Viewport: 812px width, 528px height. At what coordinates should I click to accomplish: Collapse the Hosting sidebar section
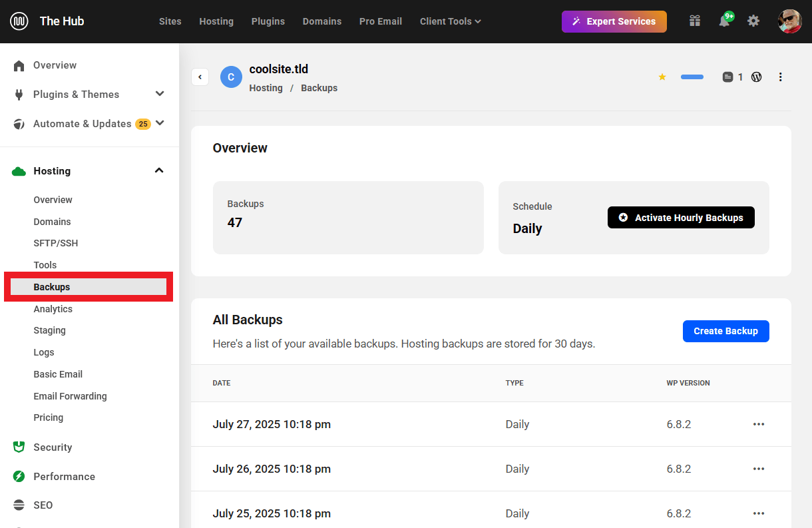point(159,170)
